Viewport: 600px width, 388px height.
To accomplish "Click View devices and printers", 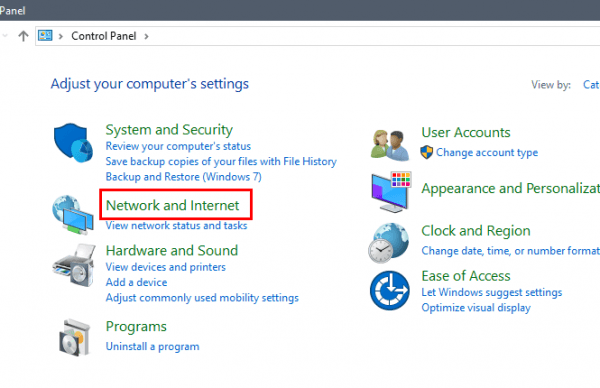I will pyautogui.click(x=166, y=267).
